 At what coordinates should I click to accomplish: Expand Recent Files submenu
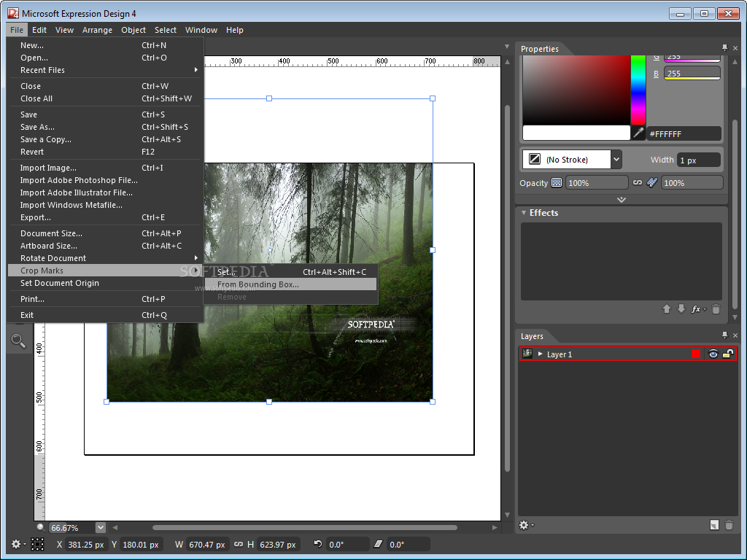[106, 70]
